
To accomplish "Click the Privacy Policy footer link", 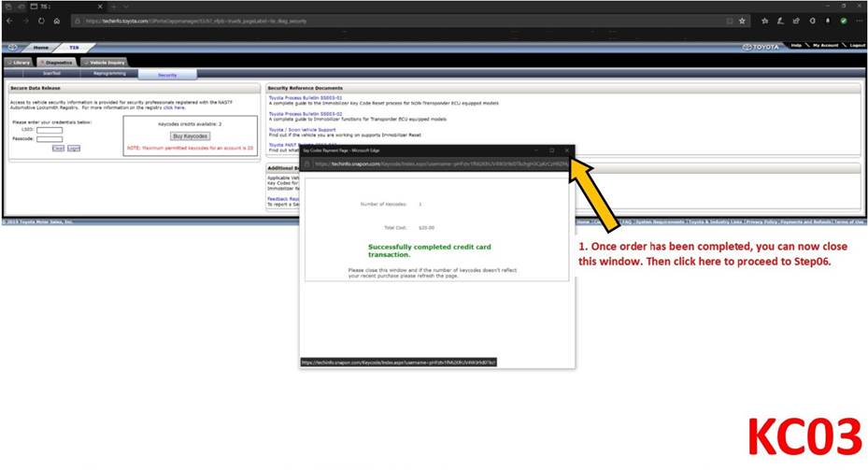I will coord(761,222).
